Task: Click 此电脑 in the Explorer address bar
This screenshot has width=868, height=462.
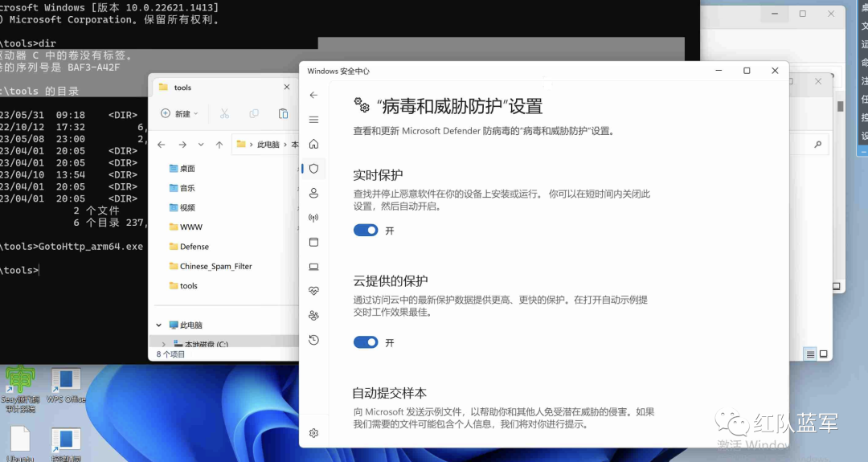Action: coord(268,145)
